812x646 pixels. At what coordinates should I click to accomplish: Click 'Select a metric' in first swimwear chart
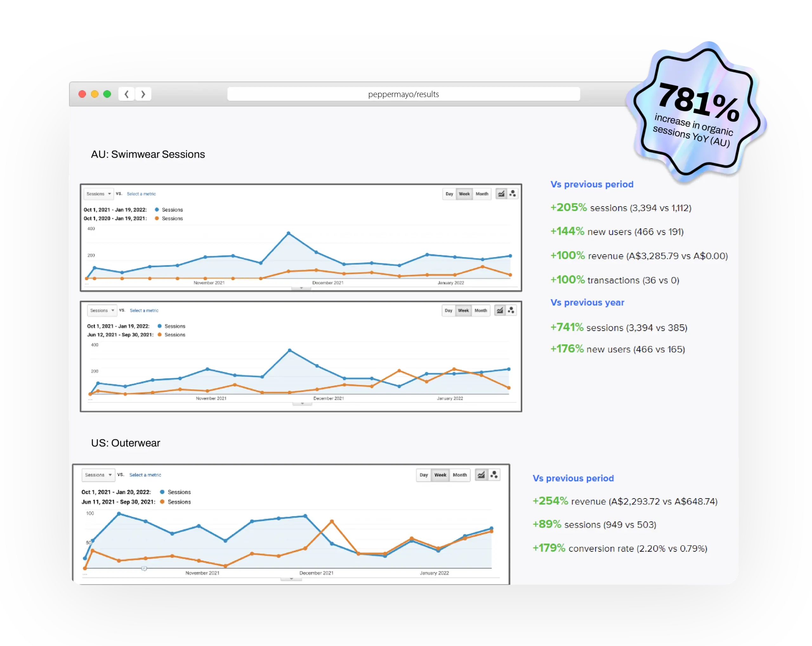click(141, 194)
